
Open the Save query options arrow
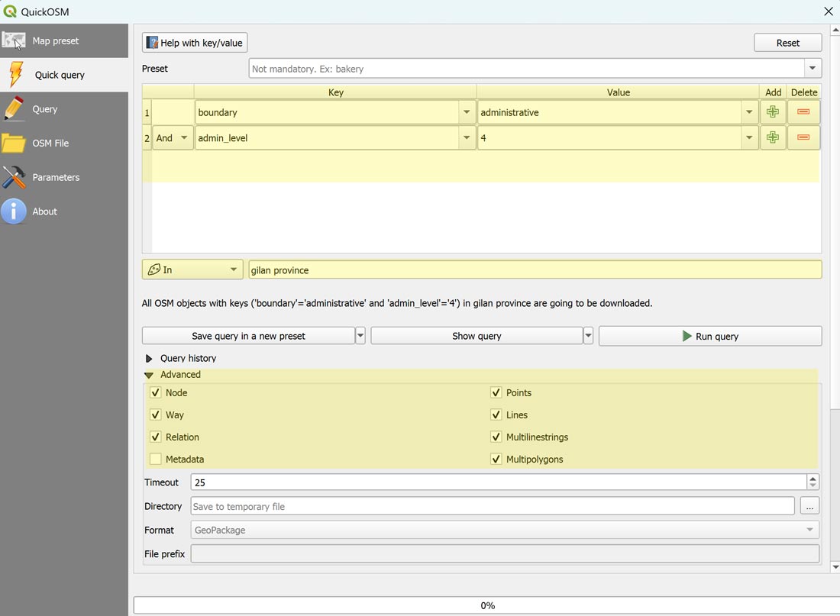coord(360,336)
